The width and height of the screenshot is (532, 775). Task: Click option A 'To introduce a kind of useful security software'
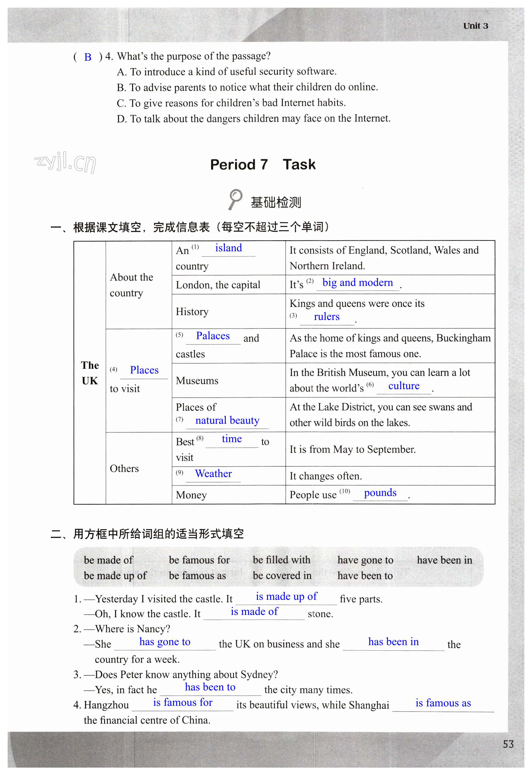click(x=227, y=71)
